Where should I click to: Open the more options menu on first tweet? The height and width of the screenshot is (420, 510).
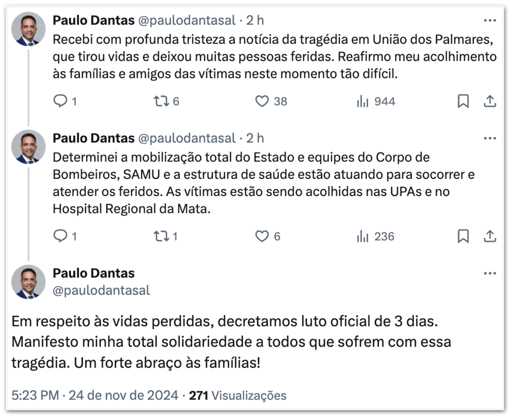(x=489, y=20)
